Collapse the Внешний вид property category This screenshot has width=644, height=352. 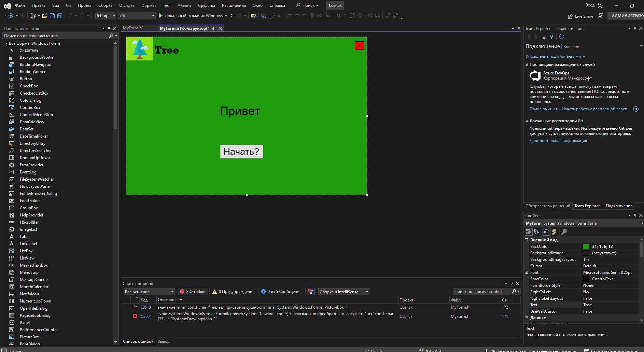(527, 240)
